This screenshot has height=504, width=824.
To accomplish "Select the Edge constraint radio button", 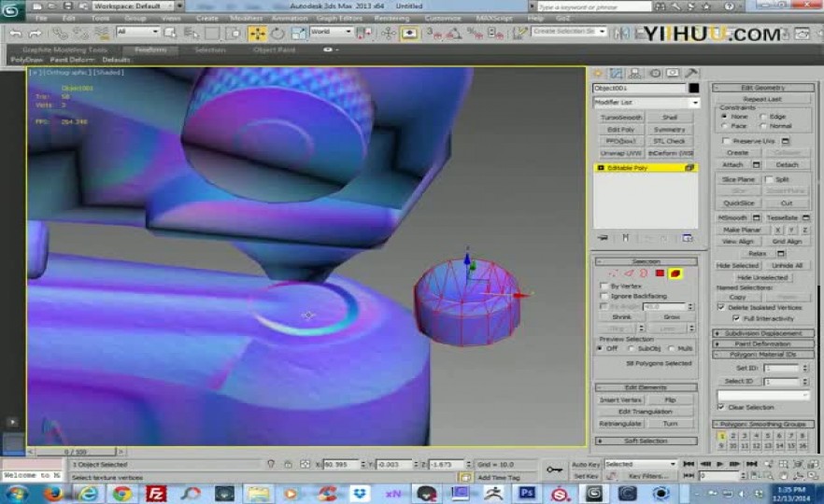I will (x=762, y=116).
